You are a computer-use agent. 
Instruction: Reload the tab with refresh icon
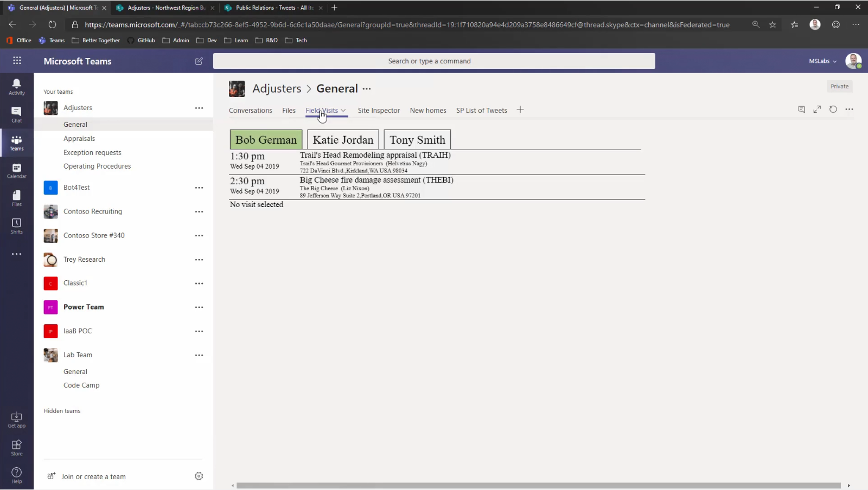click(833, 109)
